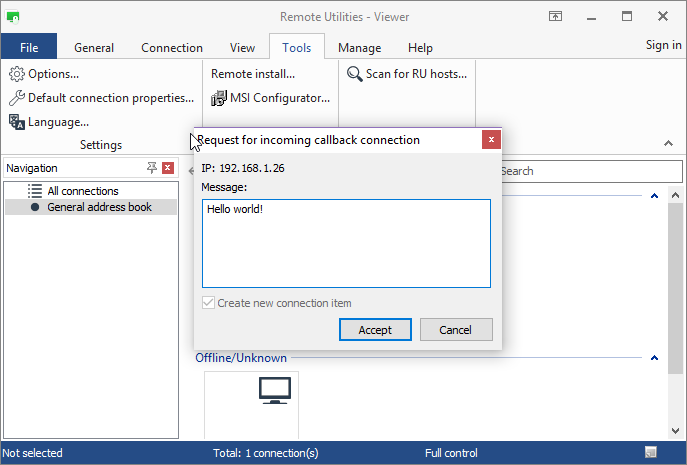The width and height of the screenshot is (687, 465).
Task: Accept the incoming callback connection
Action: tap(375, 330)
